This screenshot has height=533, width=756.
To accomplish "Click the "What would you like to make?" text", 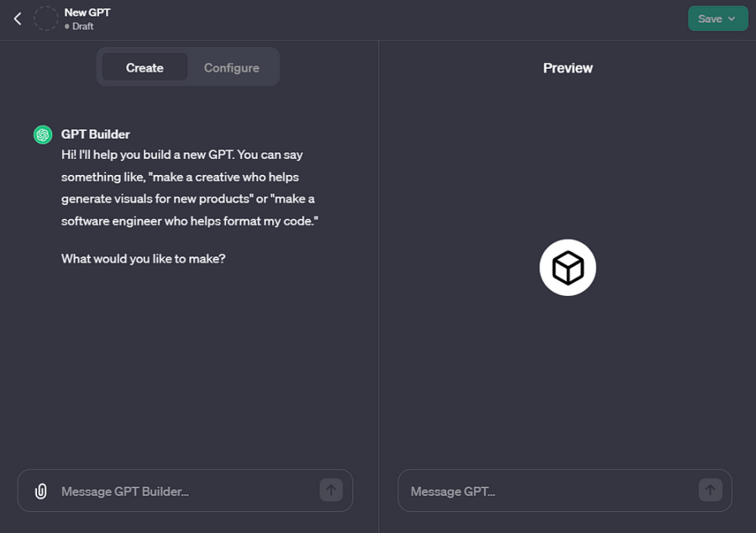I will [144, 259].
